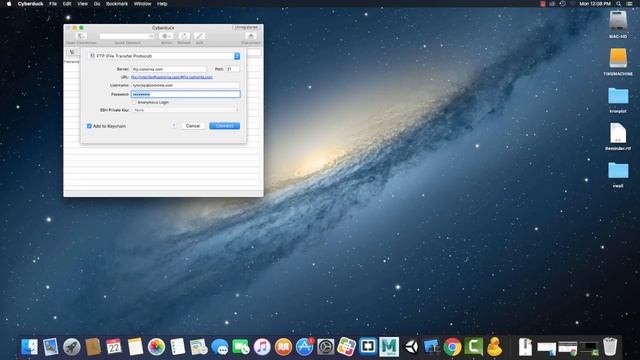Click the Cyberduck duck dock icon
Viewport: 640px width, 360px height.
495,347
